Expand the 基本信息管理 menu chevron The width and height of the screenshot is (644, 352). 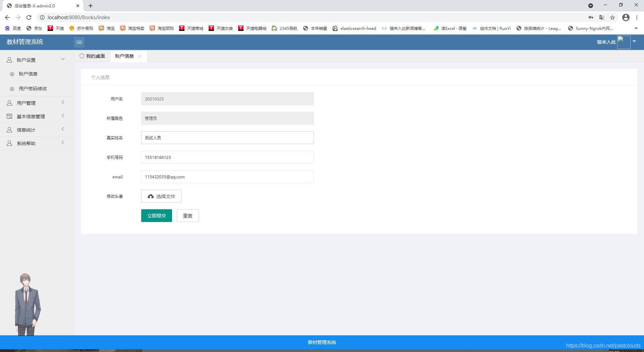pyautogui.click(x=63, y=116)
